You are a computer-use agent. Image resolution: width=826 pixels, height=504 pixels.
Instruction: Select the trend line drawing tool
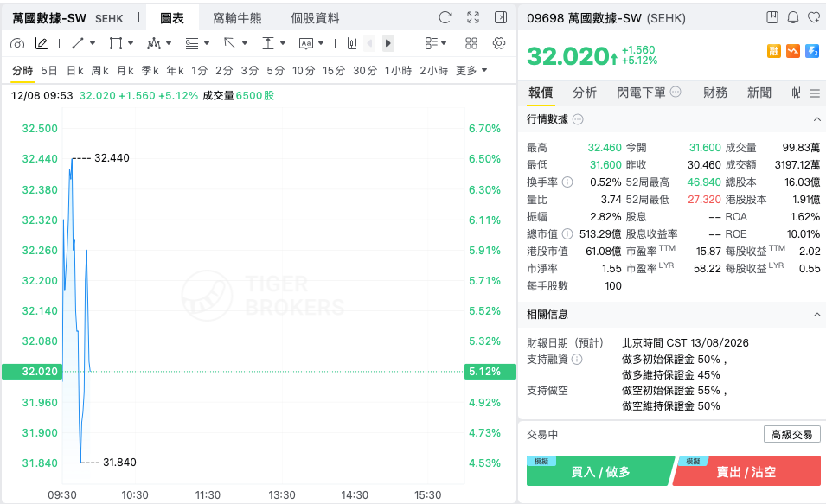78,43
